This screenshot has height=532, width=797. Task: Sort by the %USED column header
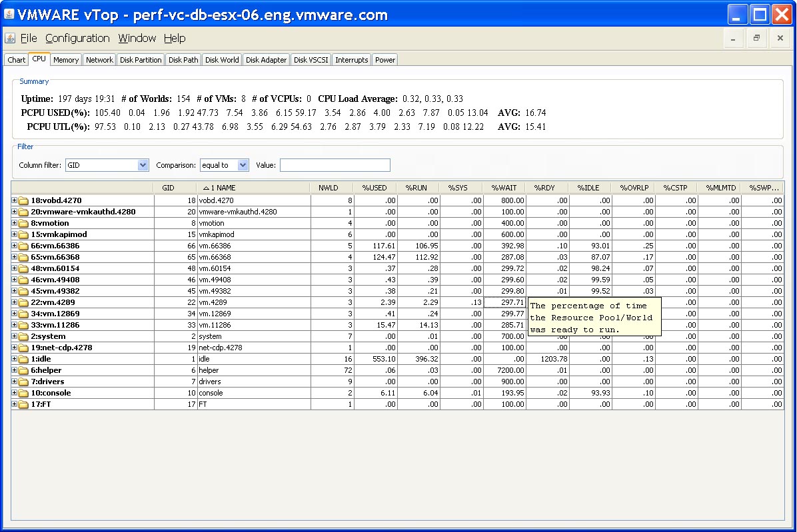click(375, 188)
